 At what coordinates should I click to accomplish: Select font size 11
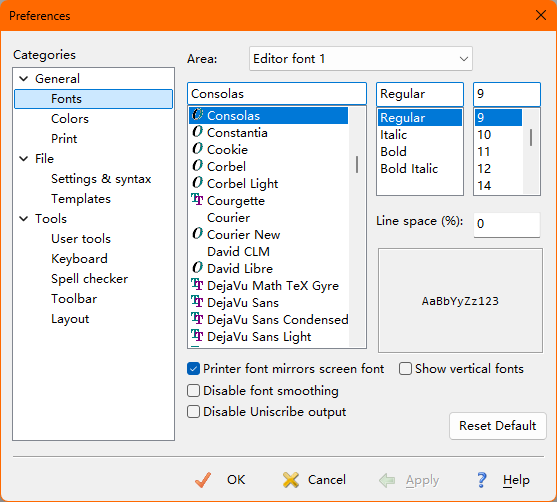(x=498, y=152)
